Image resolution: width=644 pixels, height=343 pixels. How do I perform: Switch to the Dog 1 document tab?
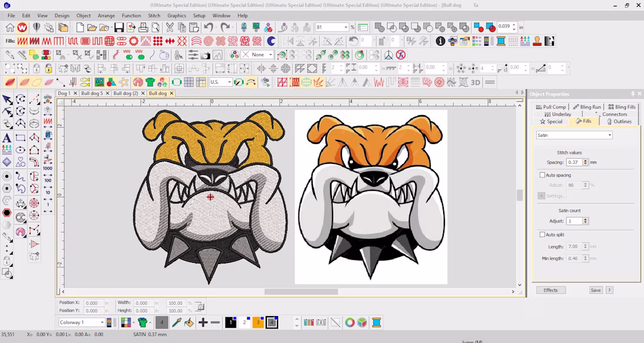tap(64, 93)
